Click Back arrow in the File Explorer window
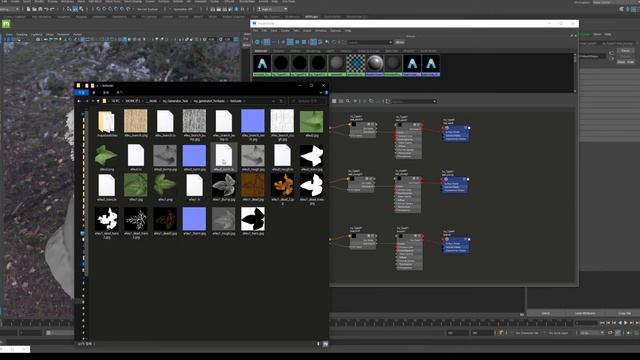This screenshot has width=640, height=360. (79, 101)
